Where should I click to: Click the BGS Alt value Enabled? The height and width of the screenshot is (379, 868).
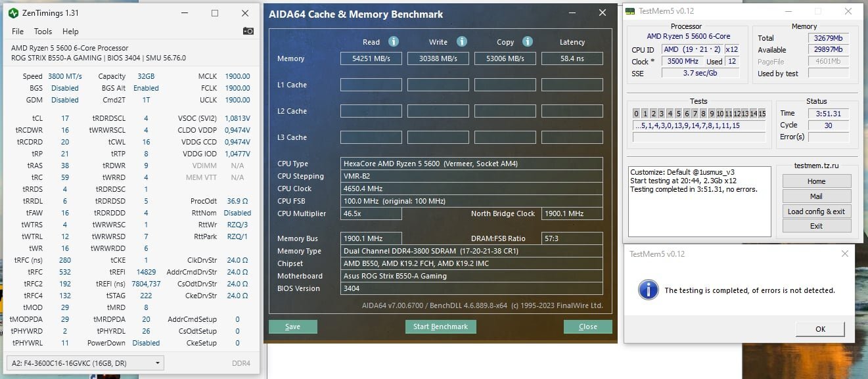coord(146,88)
